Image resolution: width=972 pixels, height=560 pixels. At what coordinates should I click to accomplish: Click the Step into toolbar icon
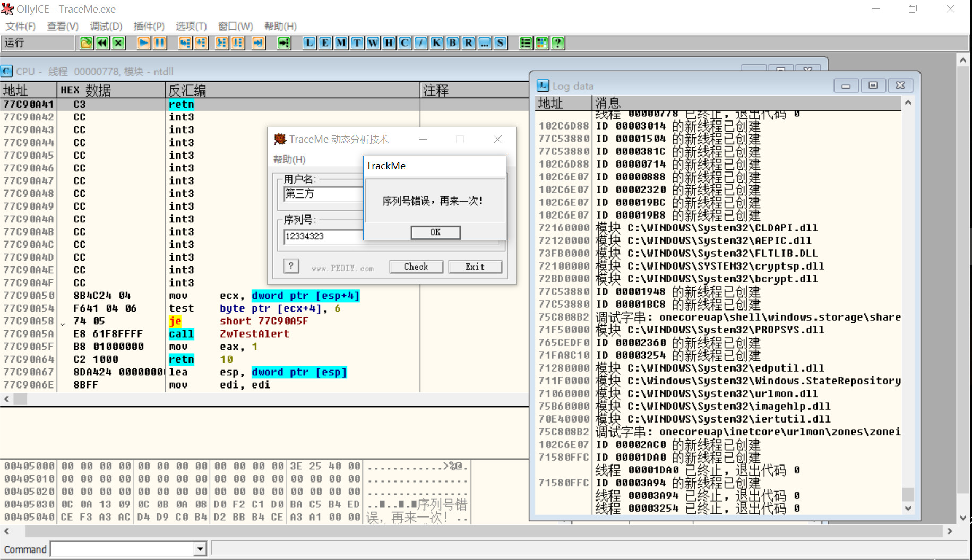[x=185, y=43]
